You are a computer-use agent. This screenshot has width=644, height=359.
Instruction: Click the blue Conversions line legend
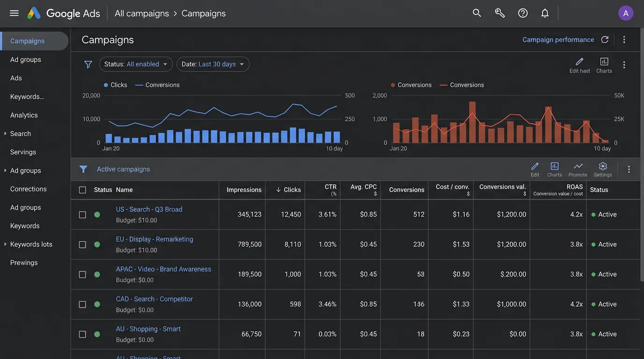157,85
